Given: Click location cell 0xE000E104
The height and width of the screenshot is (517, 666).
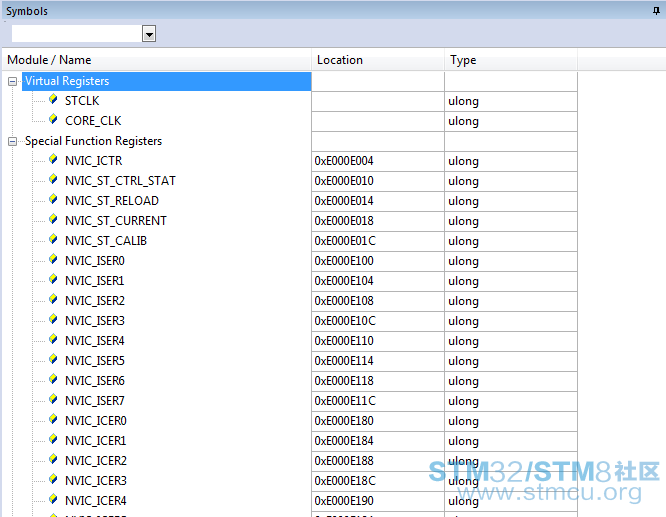Looking at the screenshot, I should click(x=378, y=281).
